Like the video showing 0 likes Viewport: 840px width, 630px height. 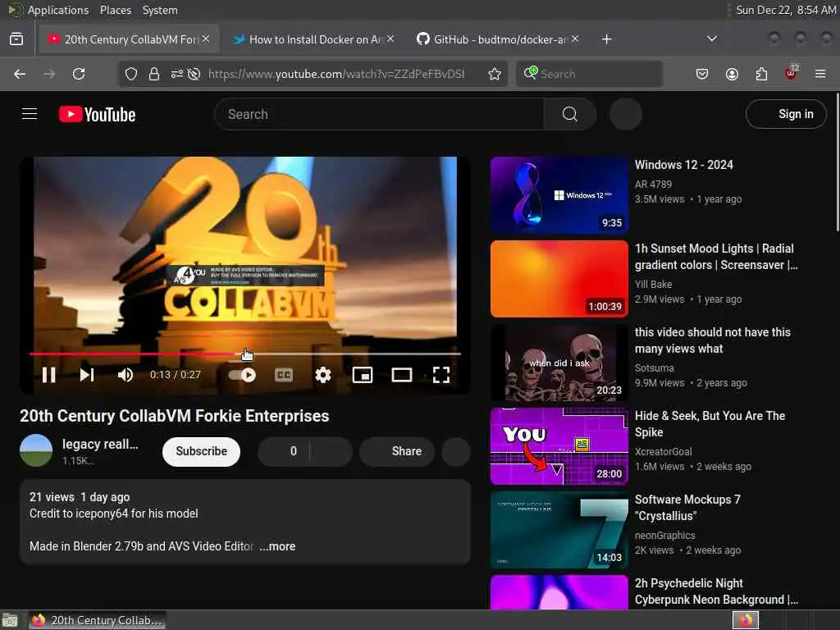click(x=285, y=451)
